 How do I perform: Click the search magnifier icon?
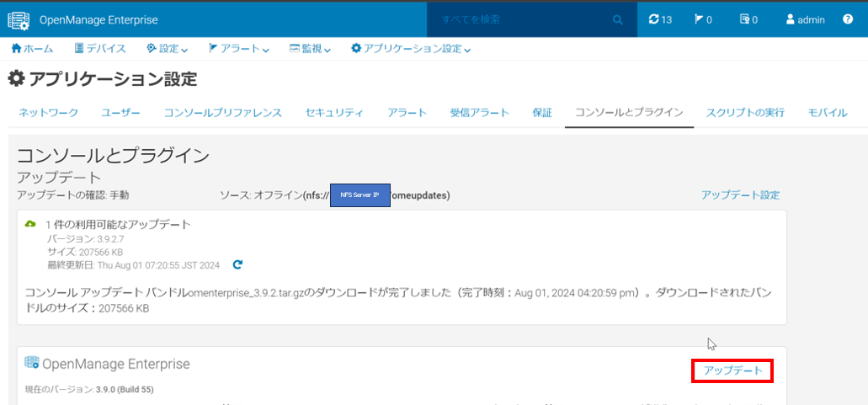click(618, 20)
